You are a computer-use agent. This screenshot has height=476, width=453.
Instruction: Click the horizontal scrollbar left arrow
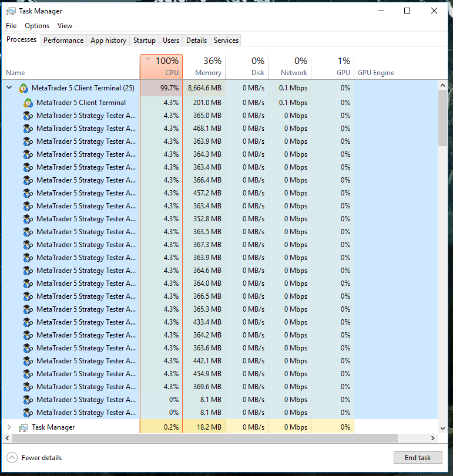pos(7,438)
